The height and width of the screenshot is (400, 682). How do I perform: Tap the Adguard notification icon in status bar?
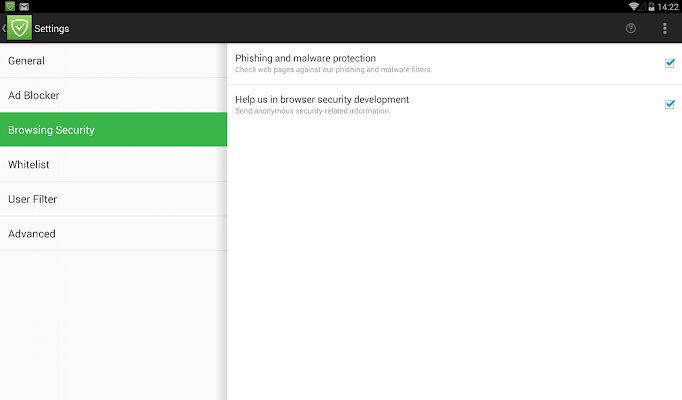point(9,6)
